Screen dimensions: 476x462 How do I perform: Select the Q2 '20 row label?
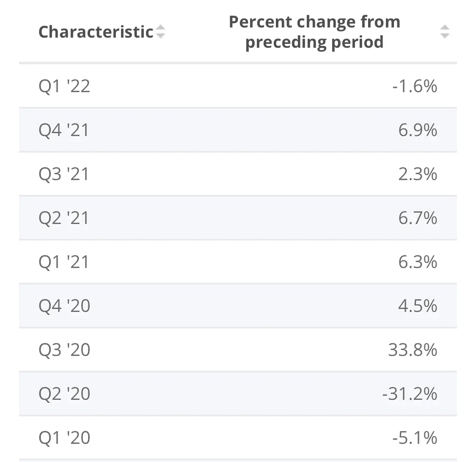click(x=64, y=394)
